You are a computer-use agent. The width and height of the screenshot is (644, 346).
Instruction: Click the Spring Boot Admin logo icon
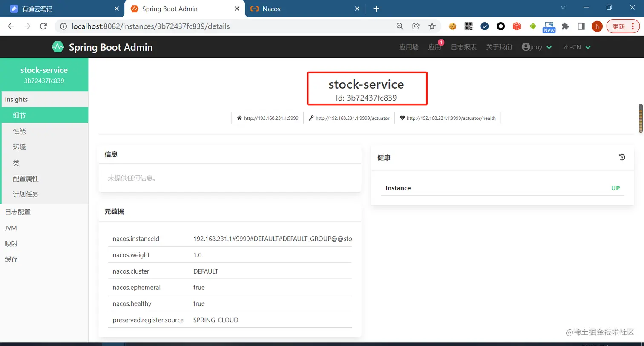(57, 47)
